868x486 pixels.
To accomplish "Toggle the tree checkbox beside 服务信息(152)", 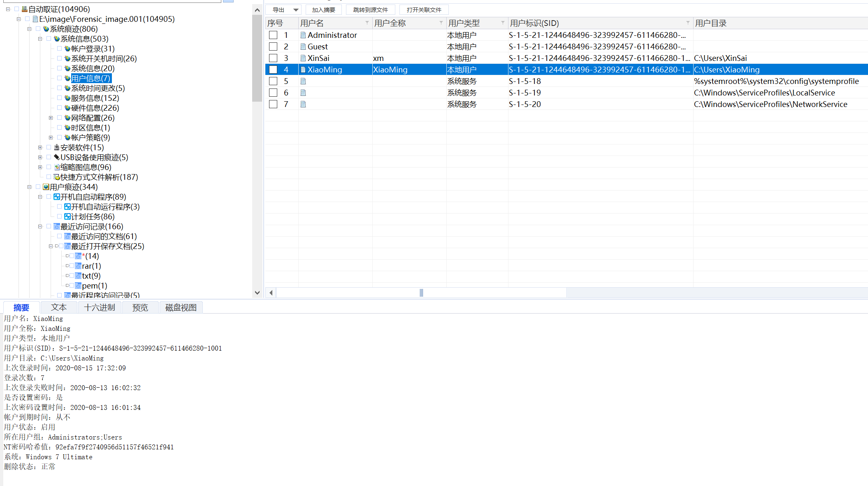I will [x=60, y=98].
